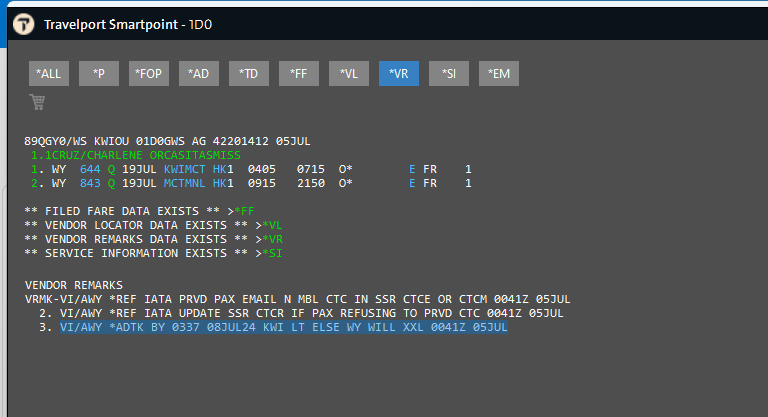The width and height of the screenshot is (768, 417).
Task: Click the *P passenger button
Action: pyautogui.click(x=99, y=74)
